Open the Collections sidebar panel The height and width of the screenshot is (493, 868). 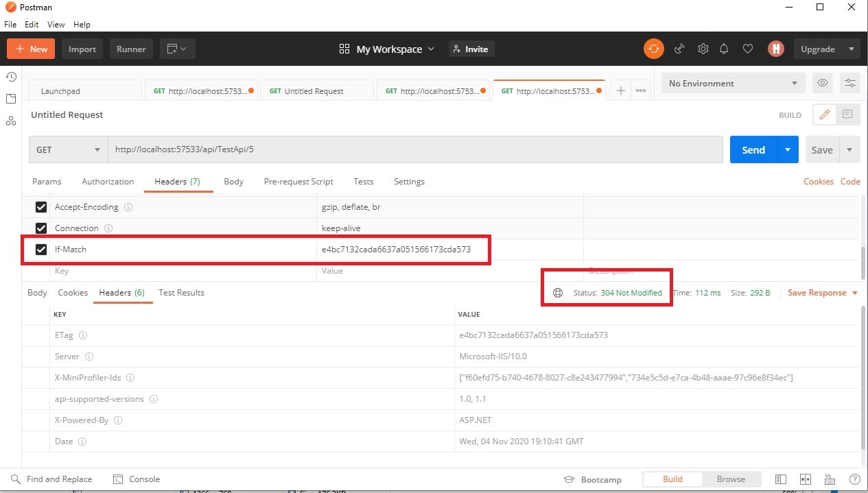pos(11,99)
